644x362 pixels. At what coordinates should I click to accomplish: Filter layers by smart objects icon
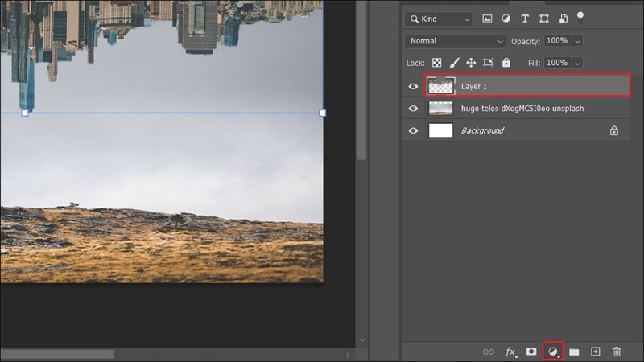563,19
